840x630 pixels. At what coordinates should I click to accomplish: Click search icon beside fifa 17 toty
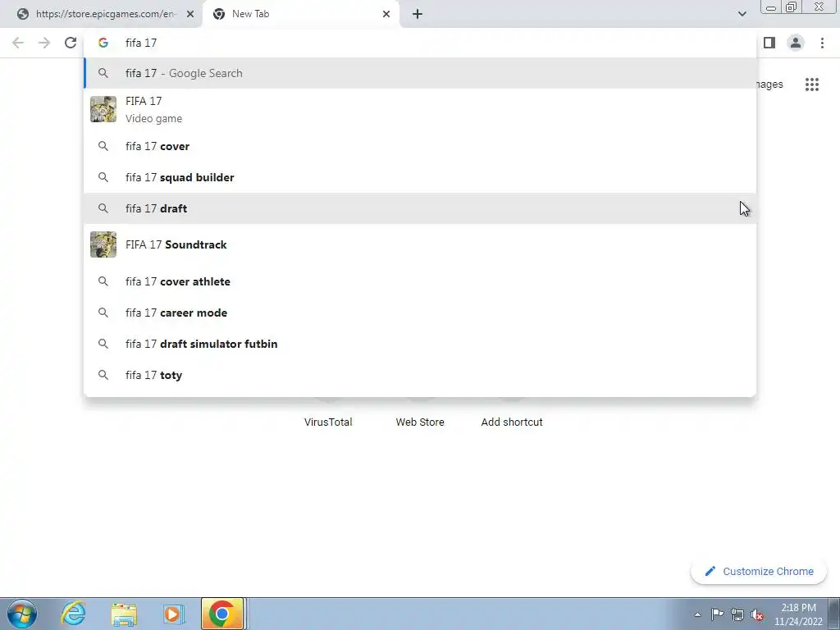pyautogui.click(x=103, y=374)
